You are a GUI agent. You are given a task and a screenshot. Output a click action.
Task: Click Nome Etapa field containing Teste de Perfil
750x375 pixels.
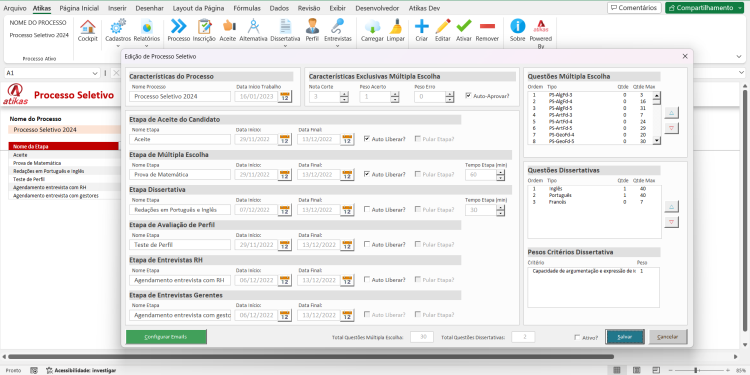(x=180, y=245)
